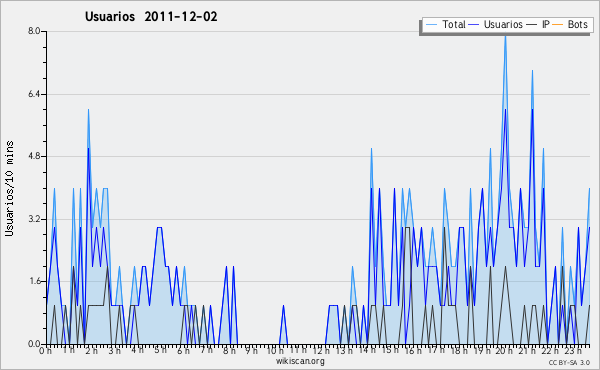Image resolution: width=600 pixels, height=370 pixels.
Task: Click the chart title Usuarios 2011-12-02
Action: tap(151, 16)
